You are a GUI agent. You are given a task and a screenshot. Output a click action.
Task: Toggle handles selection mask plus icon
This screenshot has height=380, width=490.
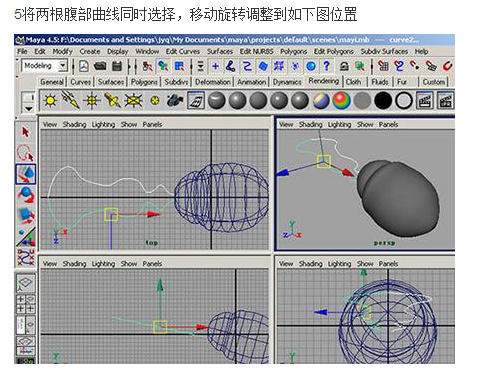(215, 66)
